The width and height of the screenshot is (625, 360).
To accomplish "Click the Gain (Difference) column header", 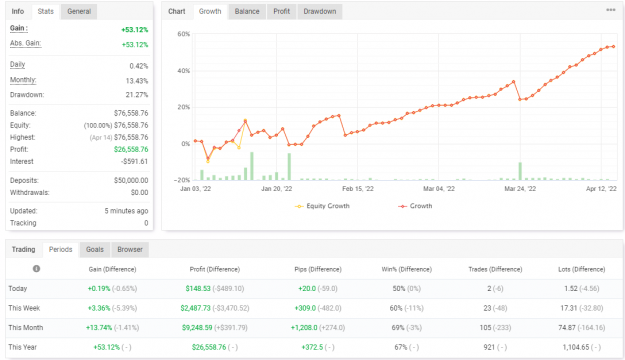I will [112, 270].
